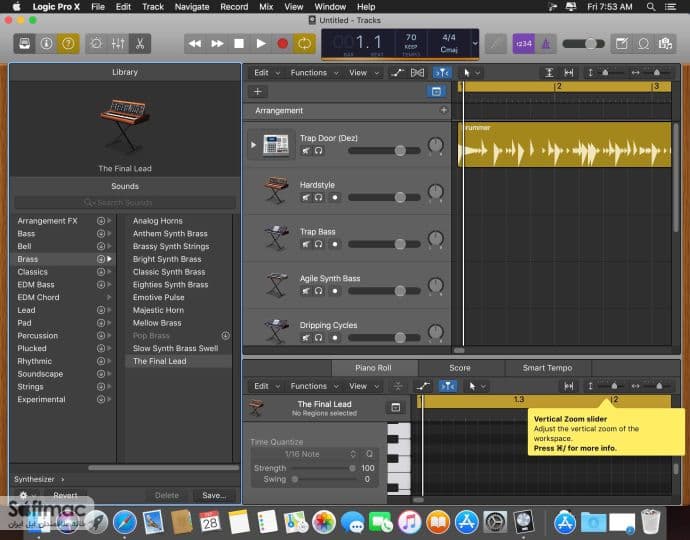Download Pop Brass with its download icon
This screenshot has width=690, height=540.
pyautogui.click(x=225, y=335)
